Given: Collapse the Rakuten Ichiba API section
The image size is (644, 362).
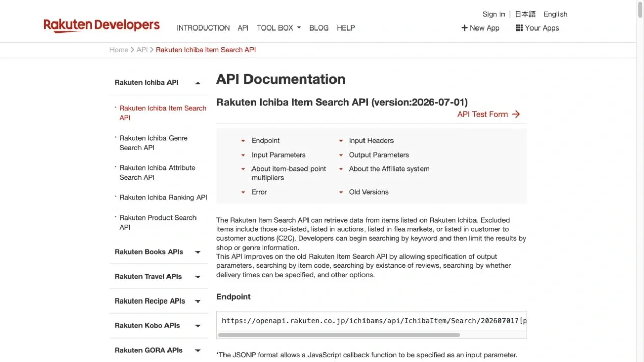Looking at the screenshot, I should coord(198,83).
